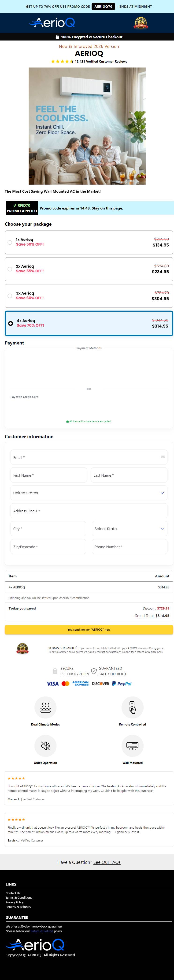The image size is (174, 980).
Task: Click the Grand Total $314.95 amount
Action: (162, 616)
